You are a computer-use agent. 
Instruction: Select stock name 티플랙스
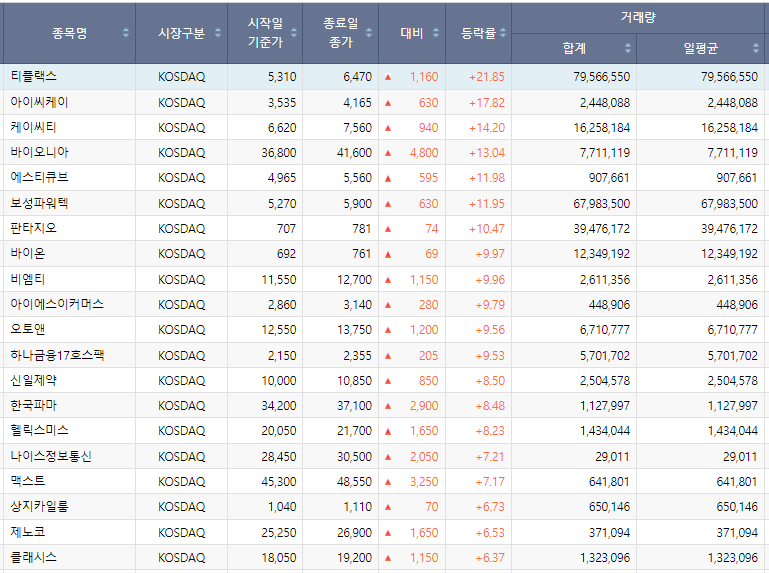click(x=33, y=77)
